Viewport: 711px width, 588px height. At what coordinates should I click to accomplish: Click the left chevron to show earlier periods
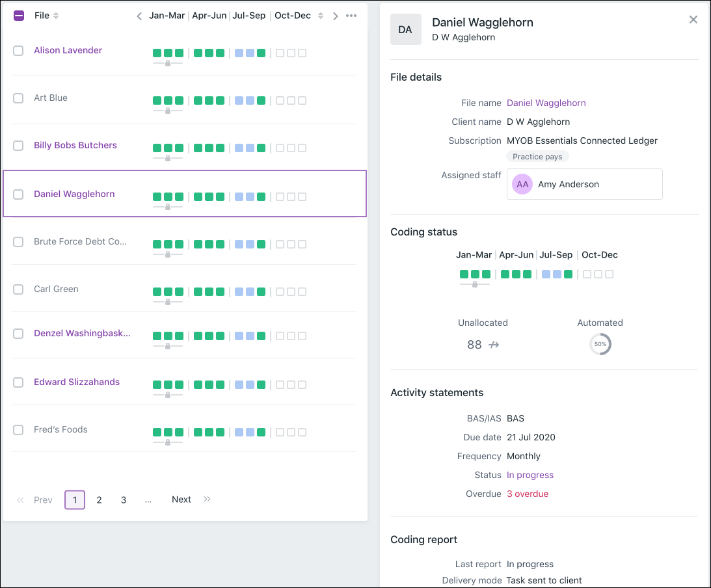pos(139,16)
